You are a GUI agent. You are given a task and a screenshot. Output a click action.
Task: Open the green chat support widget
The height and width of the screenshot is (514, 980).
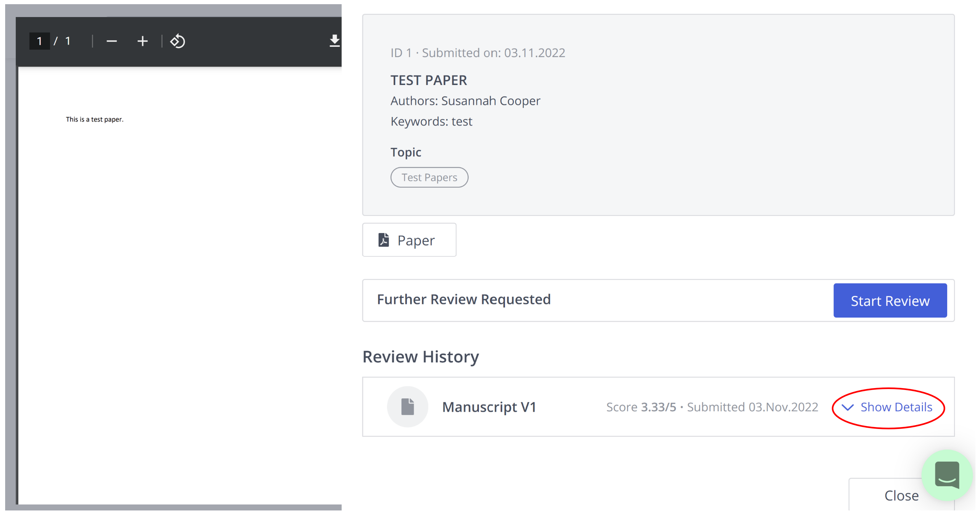click(947, 475)
